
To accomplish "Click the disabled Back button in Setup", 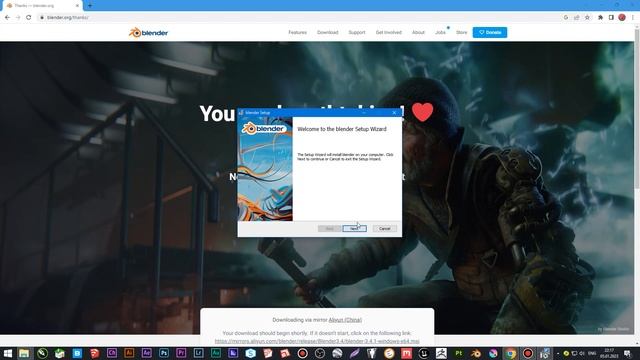I will pos(329,229).
